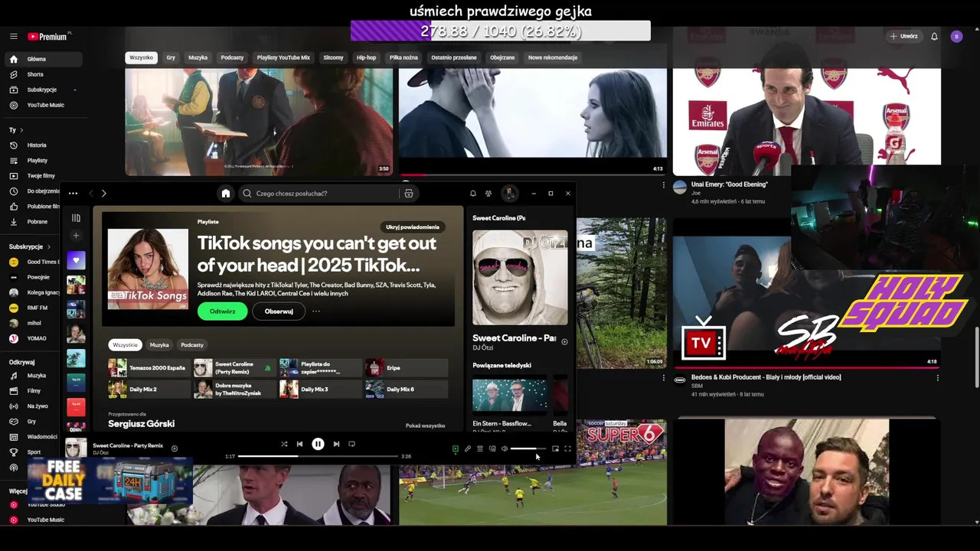Open Unai Emery Good Ebening video title
This screenshot has height=551, width=980.
click(730, 184)
